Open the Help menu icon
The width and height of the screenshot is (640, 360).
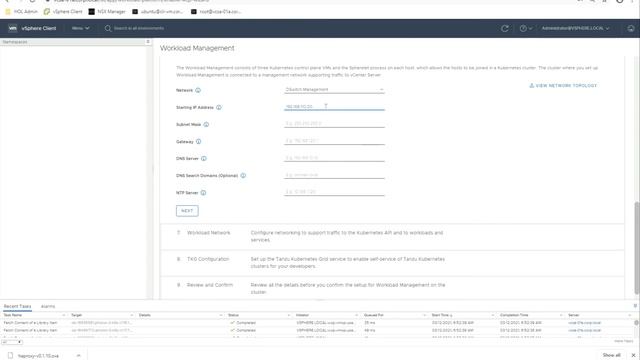pyautogui.click(x=525, y=28)
